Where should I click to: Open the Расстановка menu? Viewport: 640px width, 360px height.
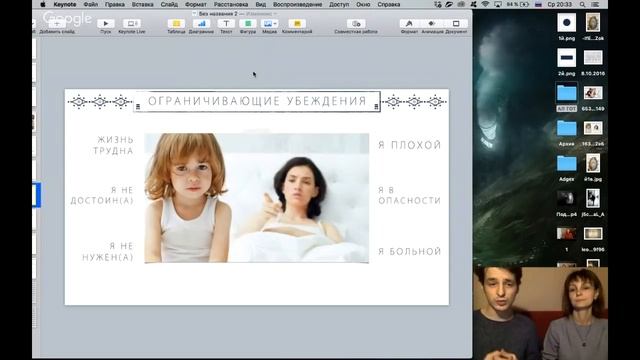(x=231, y=4)
